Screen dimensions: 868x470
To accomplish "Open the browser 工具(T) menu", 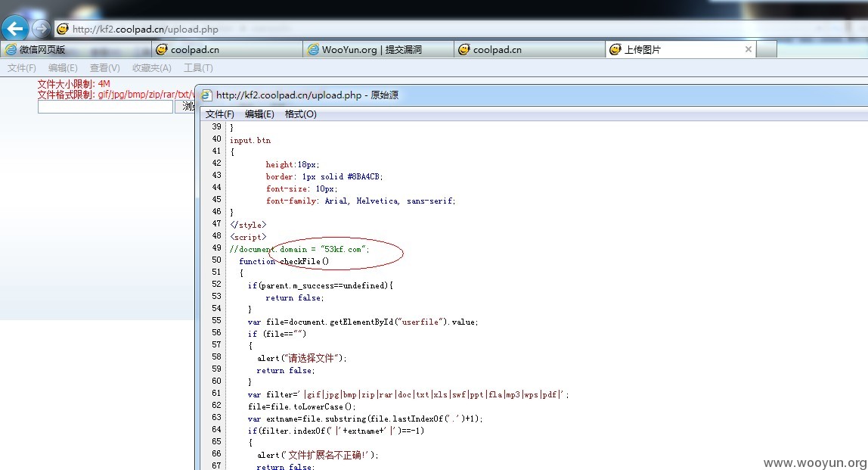I will pos(198,67).
